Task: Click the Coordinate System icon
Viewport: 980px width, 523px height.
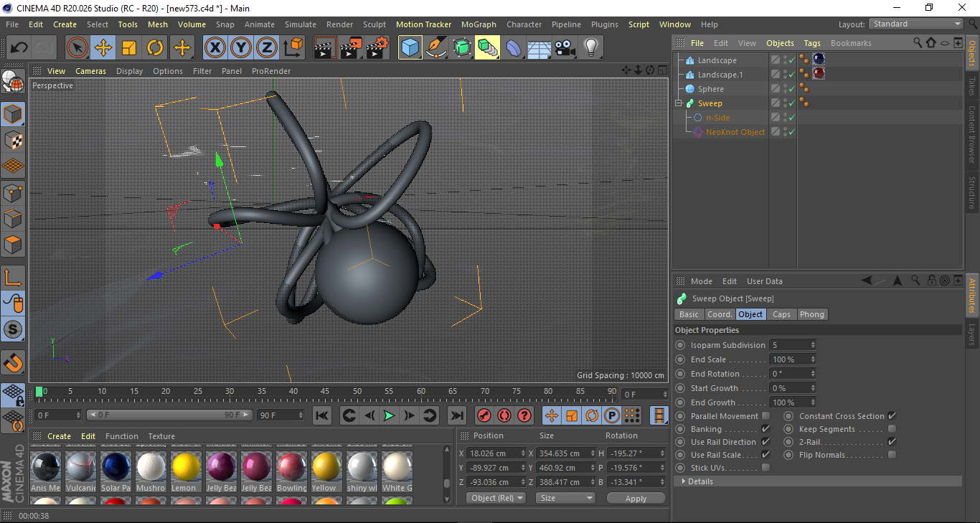Action: pos(293,48)
